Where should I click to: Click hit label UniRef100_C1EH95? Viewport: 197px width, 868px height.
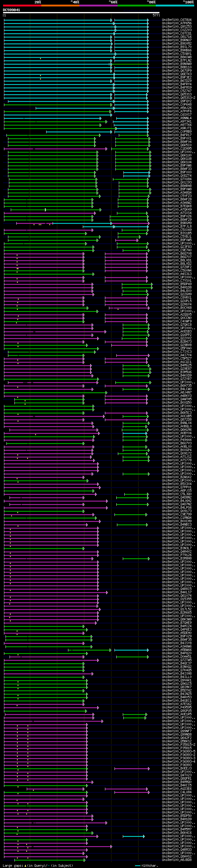[x=176, y=149]
